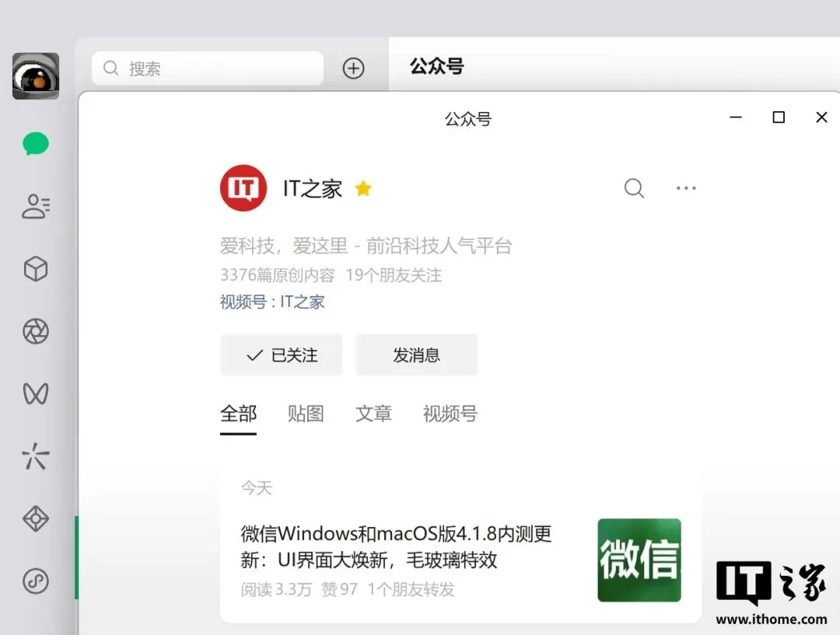Viewport: 840px width, 635px height.
Task: Click the 搜索 search input field
Action: [x=206, y=68]
